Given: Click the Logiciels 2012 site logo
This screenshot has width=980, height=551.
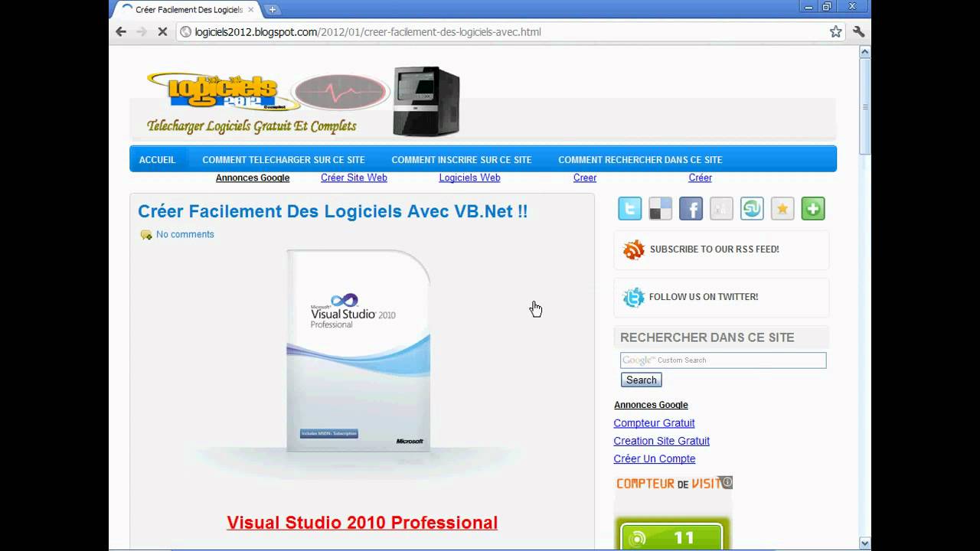Looking at the screenshot, I should tap(222, 92).
